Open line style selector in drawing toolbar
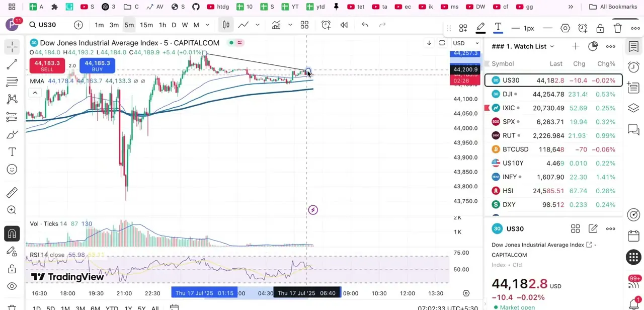644x310 pixels. click(548, 28)
